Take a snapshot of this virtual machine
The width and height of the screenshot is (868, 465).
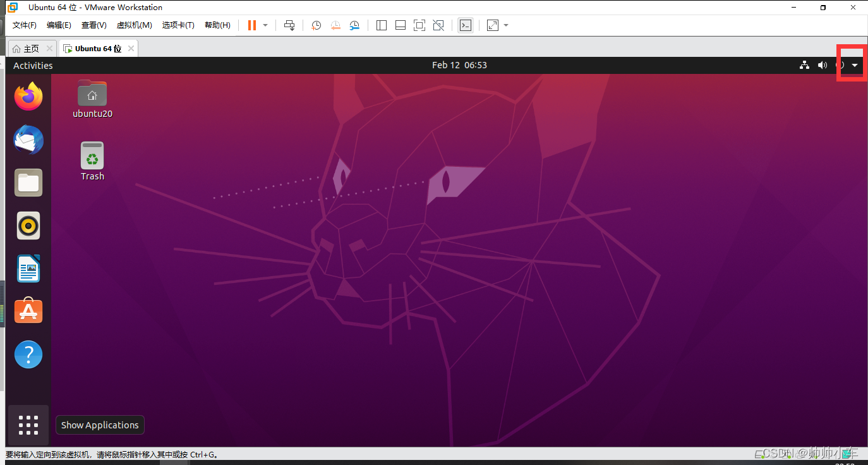(316, 25)
